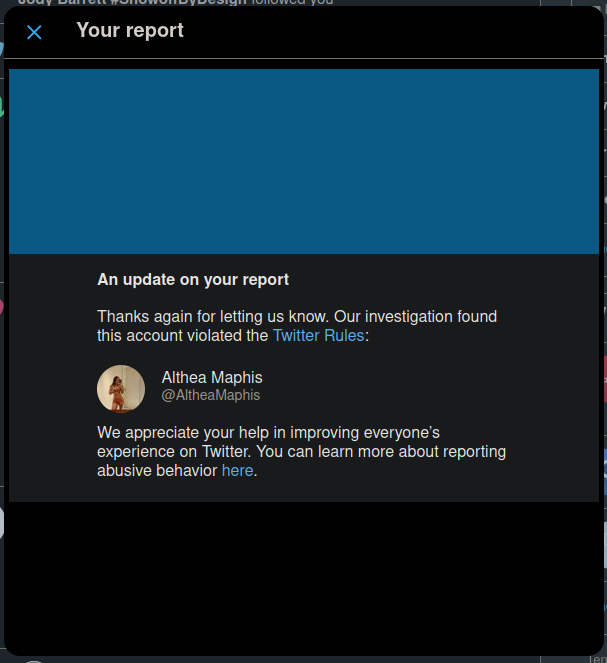The image size is (607, 663).
Task: Click Althea Maphis profile picture
Action: [x=121, y=389]
